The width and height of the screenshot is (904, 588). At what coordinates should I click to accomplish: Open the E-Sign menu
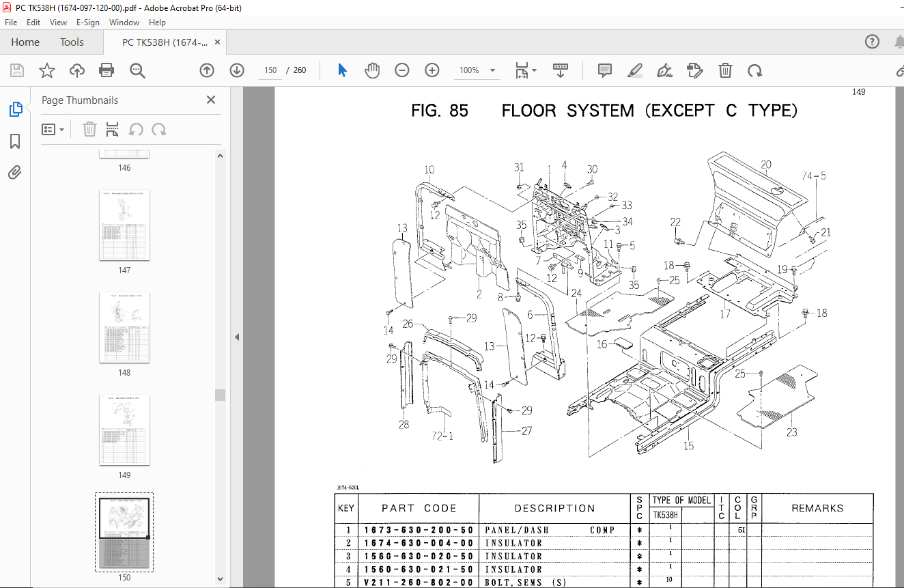88,23
